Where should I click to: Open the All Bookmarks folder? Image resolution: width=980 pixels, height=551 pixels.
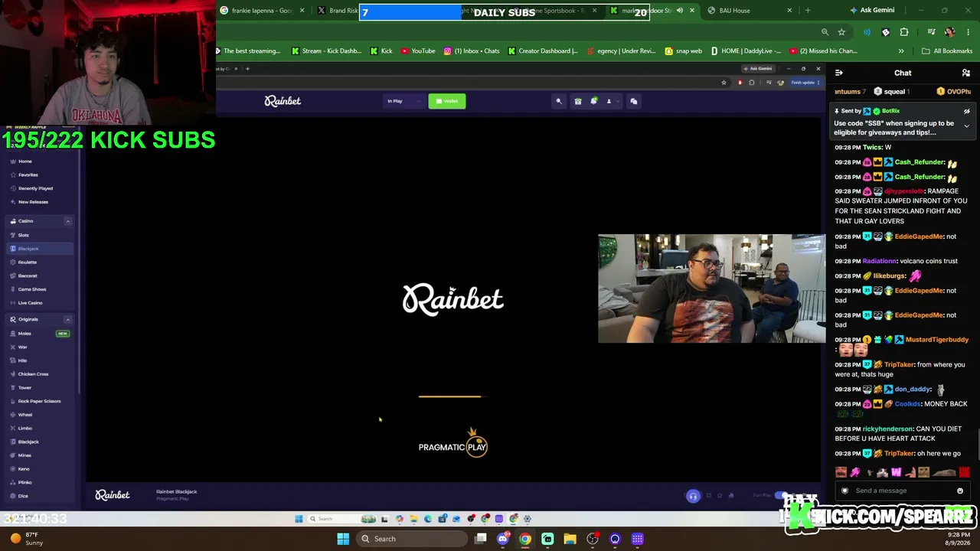[x=947, y=51]
